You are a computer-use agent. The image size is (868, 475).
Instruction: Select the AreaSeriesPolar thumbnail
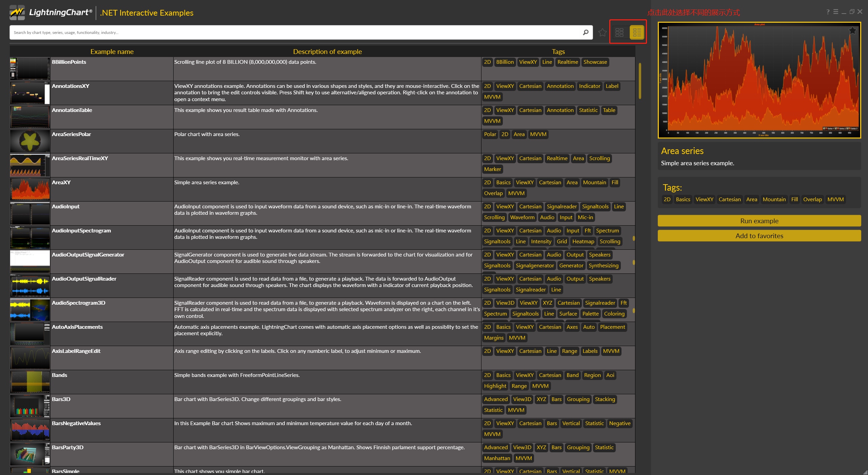(x=30, y=141)
